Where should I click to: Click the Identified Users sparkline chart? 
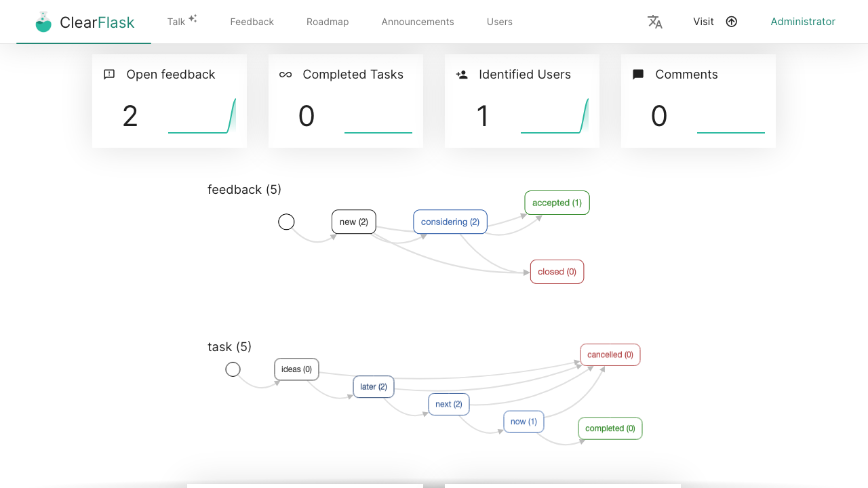555,116
